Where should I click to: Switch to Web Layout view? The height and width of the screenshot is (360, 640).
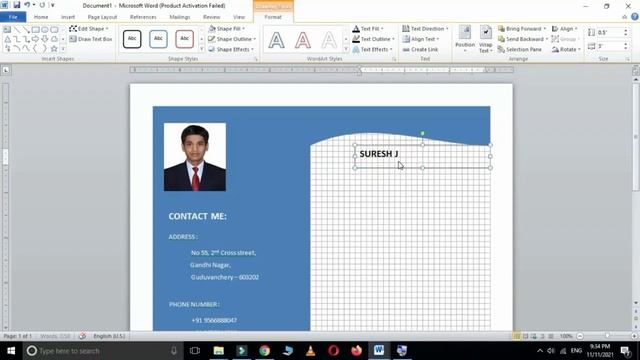click(x=534, y=336)
